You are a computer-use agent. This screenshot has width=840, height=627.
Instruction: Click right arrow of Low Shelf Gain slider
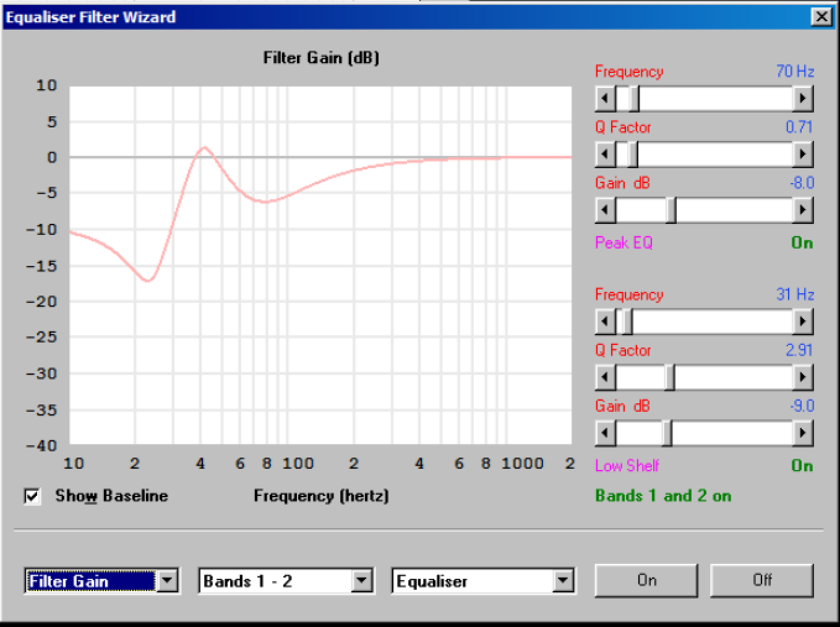[802, 433]
